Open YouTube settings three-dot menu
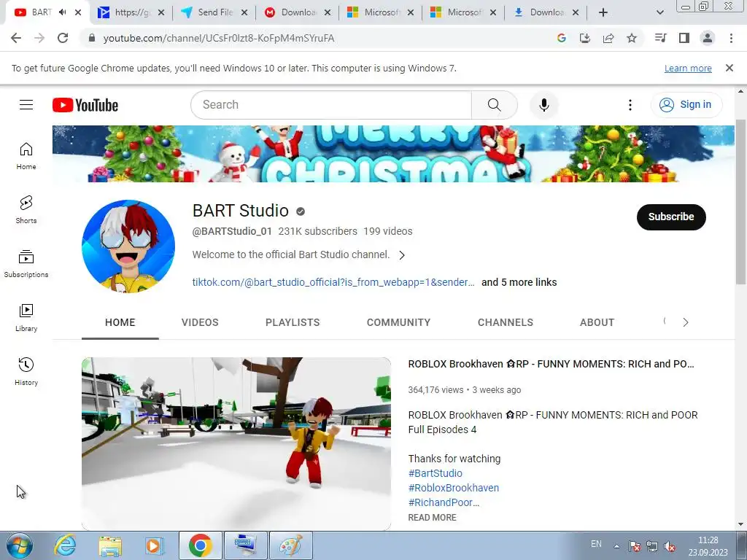Screen dimensions: 747x560 tap(630, 105)
